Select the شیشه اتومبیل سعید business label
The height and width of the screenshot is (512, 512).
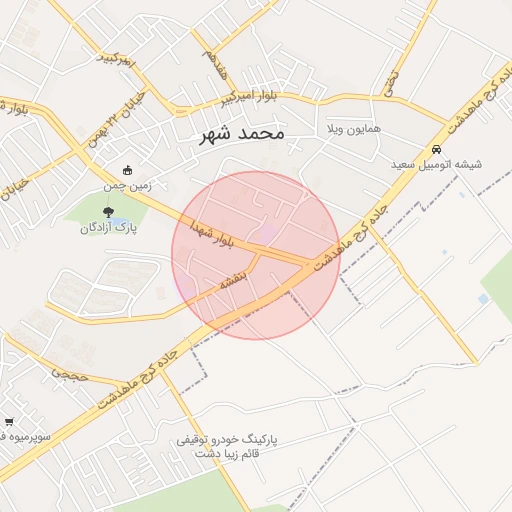[x=436, y=165]
